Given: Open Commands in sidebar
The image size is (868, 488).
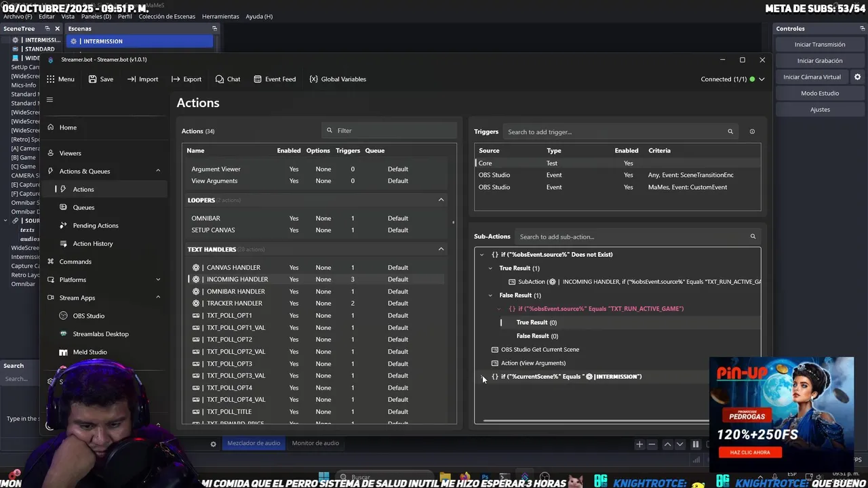Looking at the screenshot, I should [x=75, y=262].
